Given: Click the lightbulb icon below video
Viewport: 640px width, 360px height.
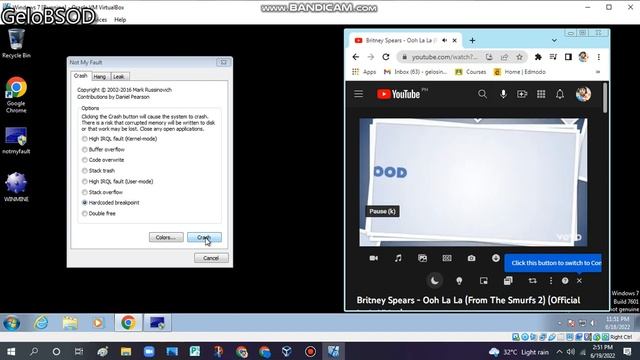Looking at the screenshot, I should (459, 281).
